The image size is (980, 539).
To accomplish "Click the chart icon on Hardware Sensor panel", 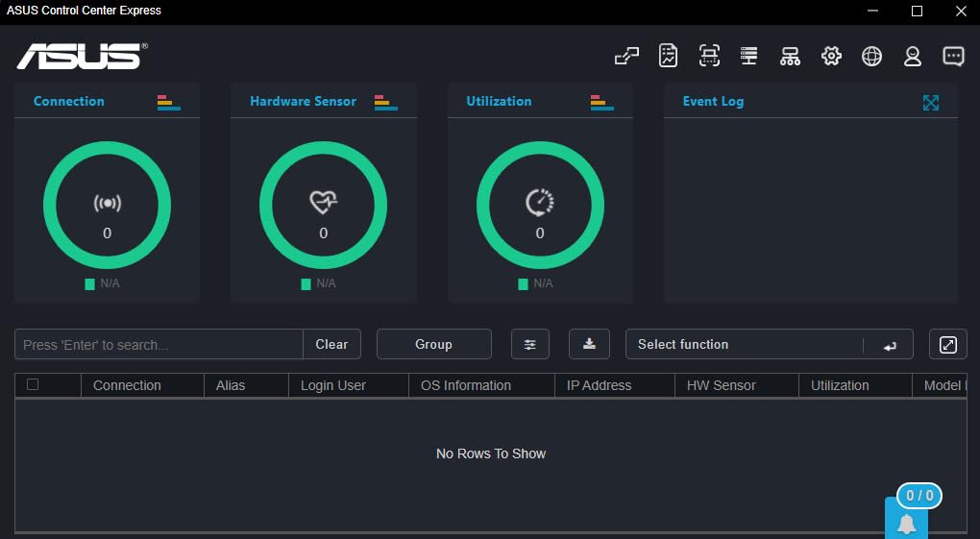I will 385,103.
